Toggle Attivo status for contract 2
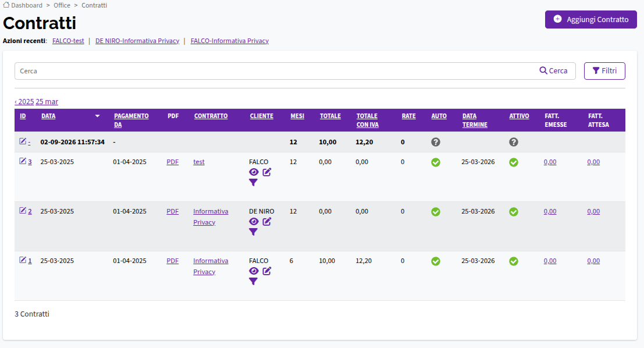This screenshot has height=348, width=644. [x=514, y=212]
